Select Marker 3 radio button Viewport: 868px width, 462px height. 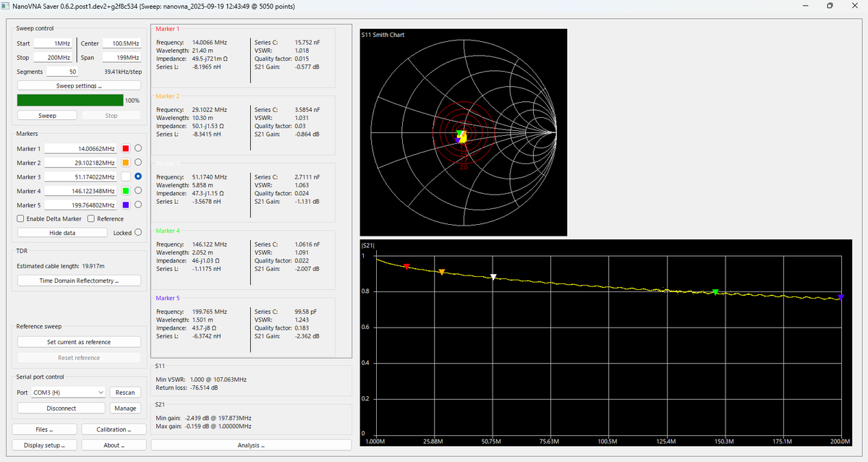tap(138, 176)
